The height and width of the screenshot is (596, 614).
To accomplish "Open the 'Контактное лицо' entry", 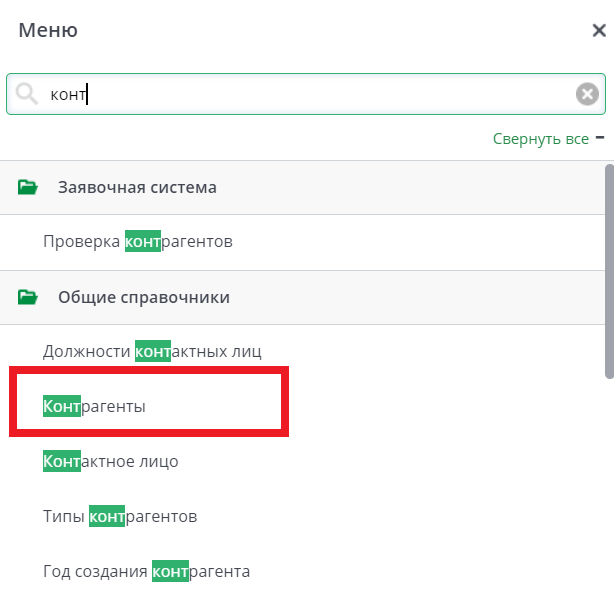I will 110,462.
